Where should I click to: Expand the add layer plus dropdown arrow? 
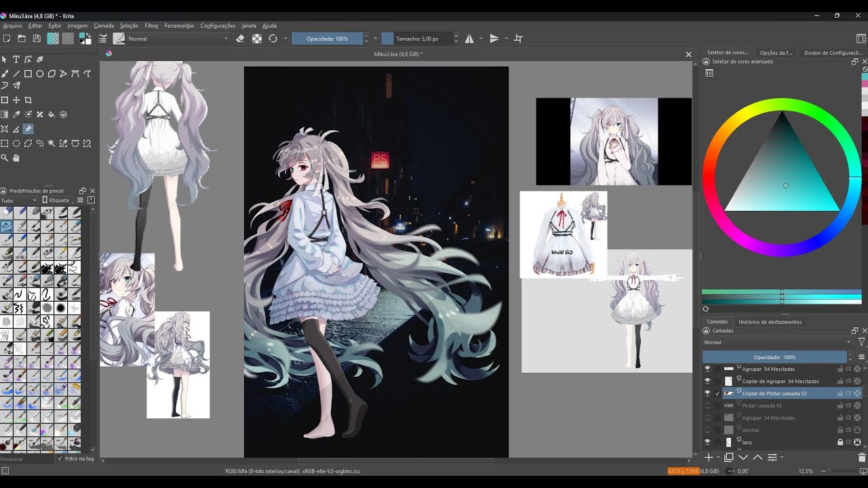717,458
